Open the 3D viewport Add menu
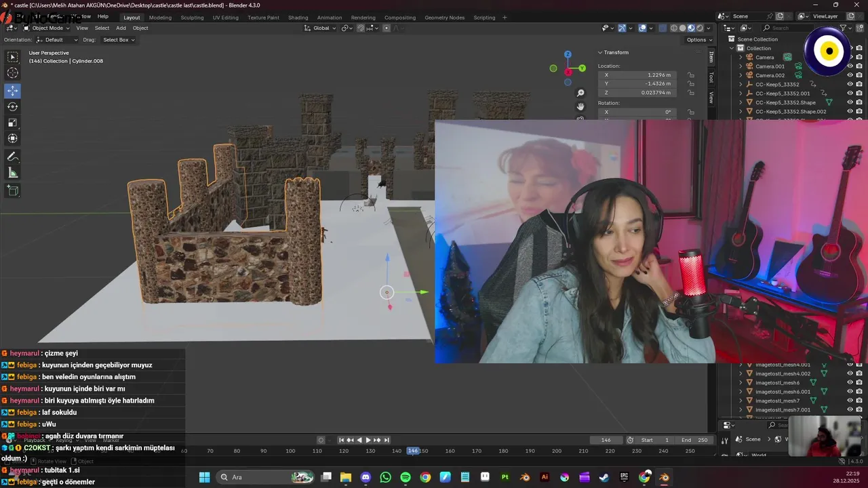868x488 pixels. point(121,28)
